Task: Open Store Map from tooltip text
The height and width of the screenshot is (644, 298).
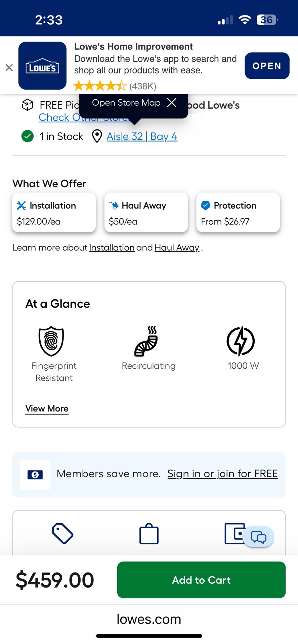Action: (126, 103)
